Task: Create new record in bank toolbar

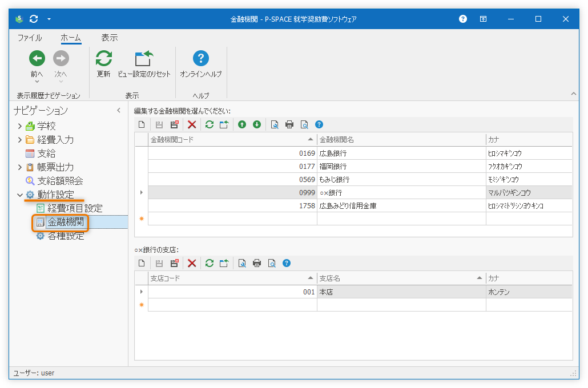Action: (x=142, y=124)
